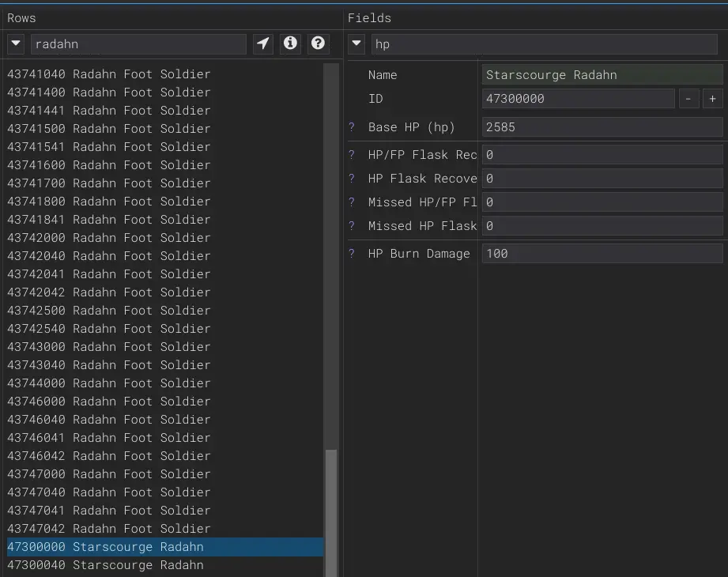
Task: Select row 43746000 Radahn Foot Soldier
Action: (165, 401)
